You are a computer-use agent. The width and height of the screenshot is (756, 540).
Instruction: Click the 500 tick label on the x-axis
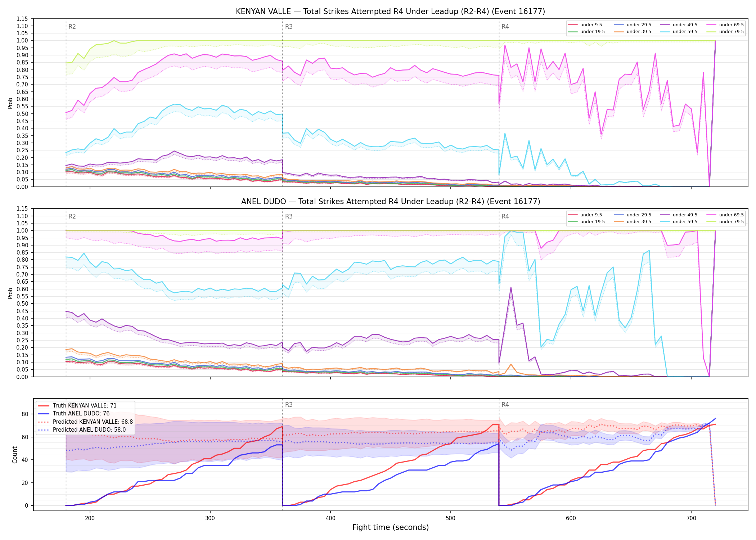(x=450, y=518)
